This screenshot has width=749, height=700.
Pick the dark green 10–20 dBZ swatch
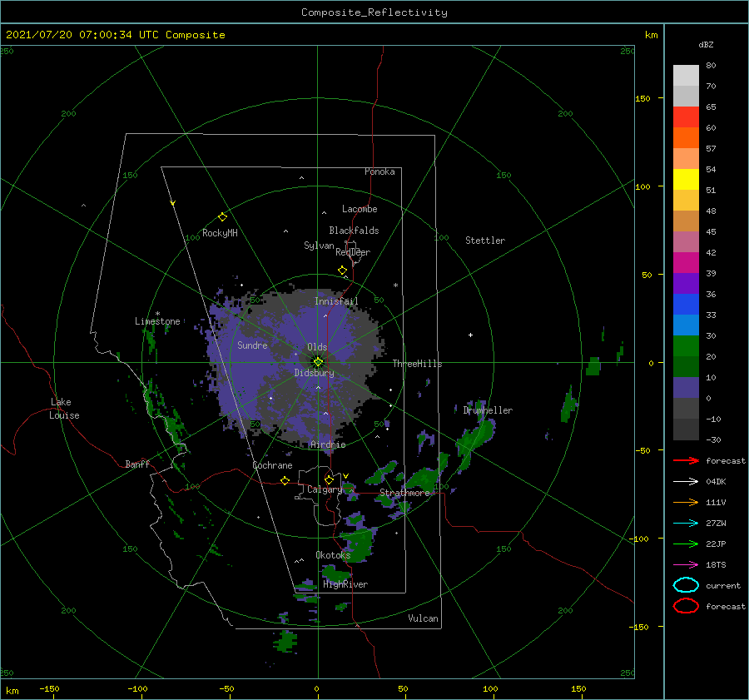(686, 366)
